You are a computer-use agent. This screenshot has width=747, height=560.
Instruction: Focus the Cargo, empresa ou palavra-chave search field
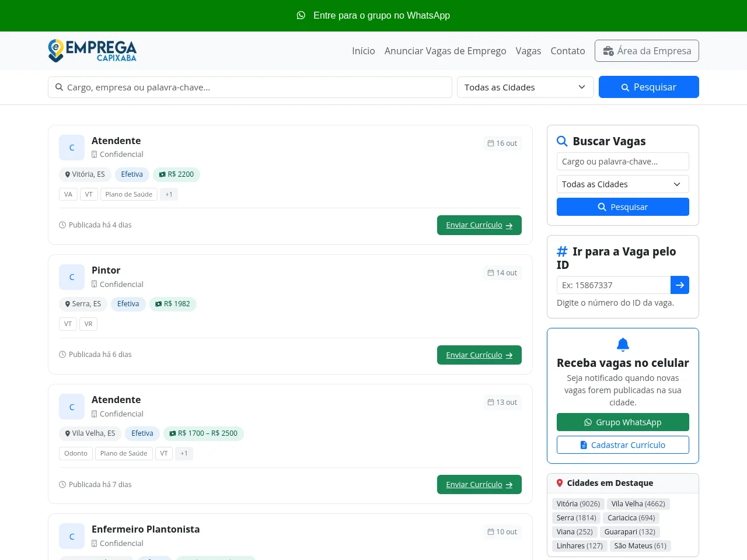(250, 87)
